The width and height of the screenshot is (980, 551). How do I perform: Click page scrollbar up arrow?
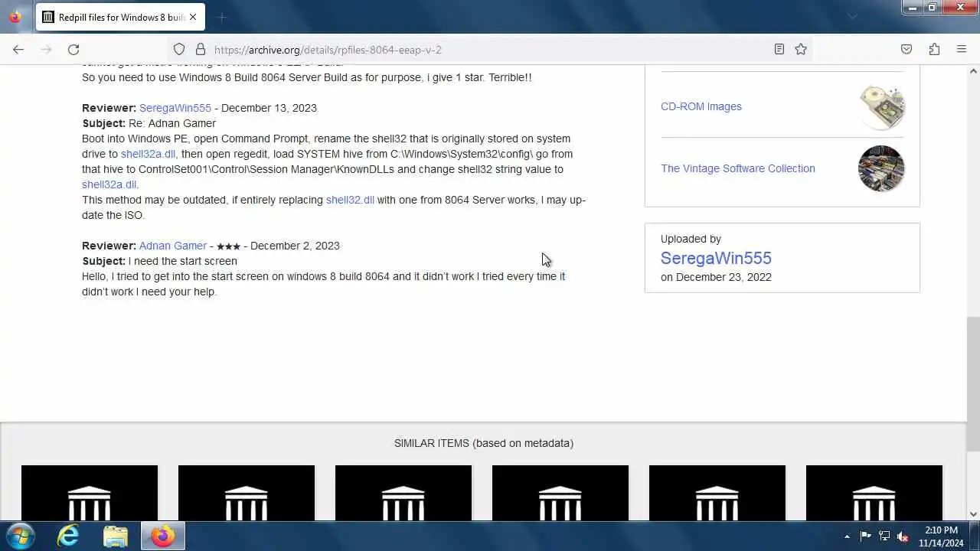point(973,71)
